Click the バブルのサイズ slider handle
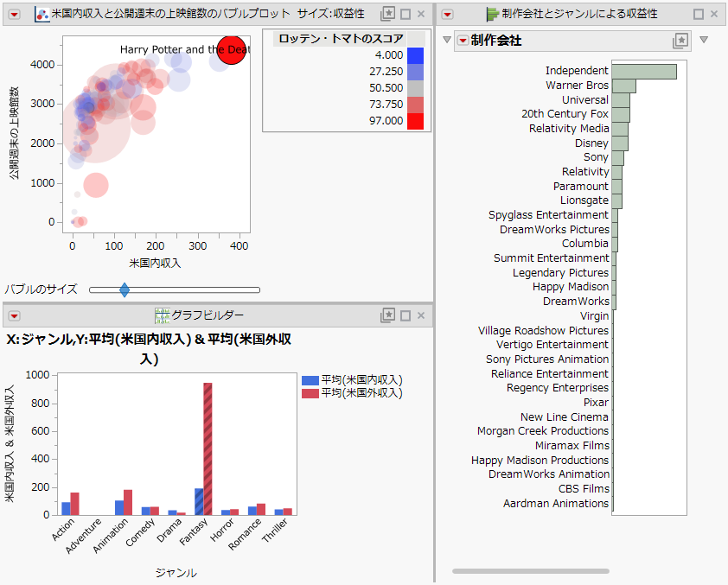The width and height of the screenshot is (728, 585). (x=125, y=290)
